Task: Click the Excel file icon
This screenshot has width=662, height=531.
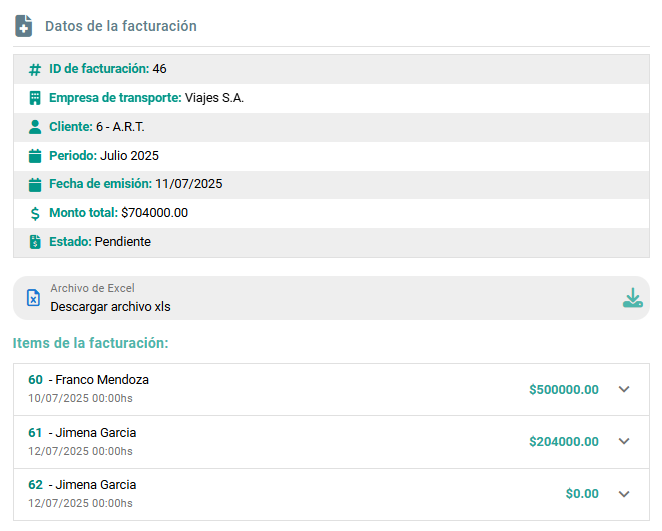Action: point(33,298)
